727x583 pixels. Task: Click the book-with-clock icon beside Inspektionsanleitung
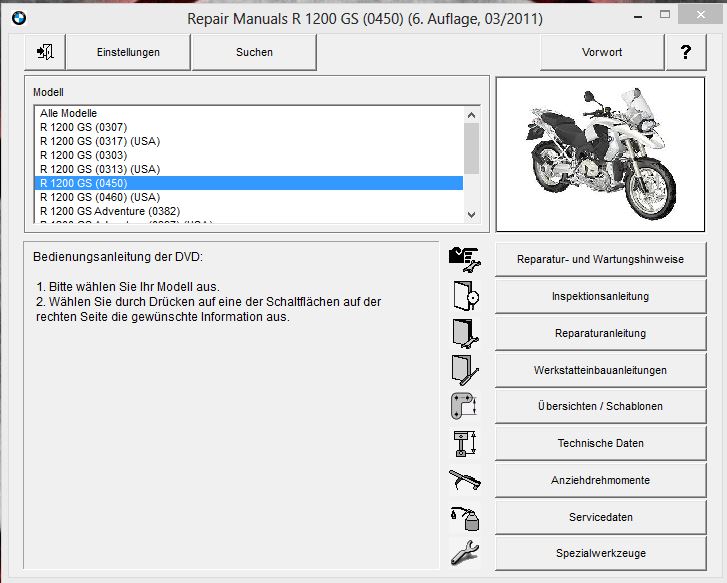pos(465,296)
